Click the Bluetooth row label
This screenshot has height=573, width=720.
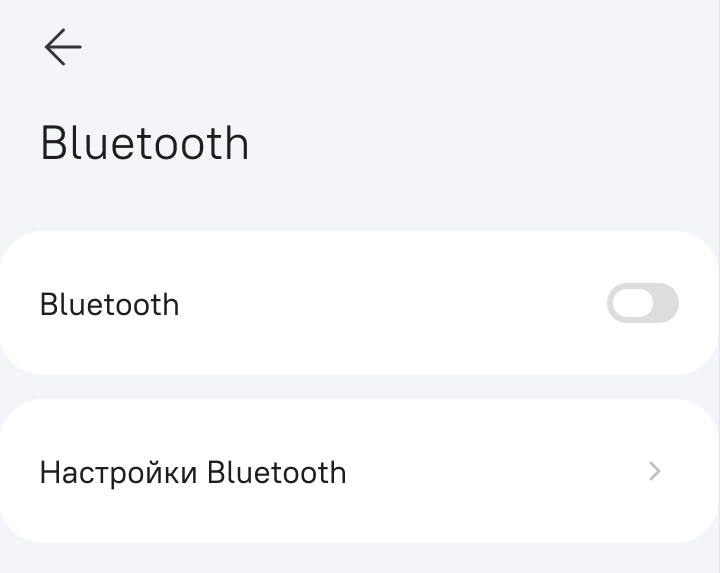pyautogui.click(x=109, y=304)
